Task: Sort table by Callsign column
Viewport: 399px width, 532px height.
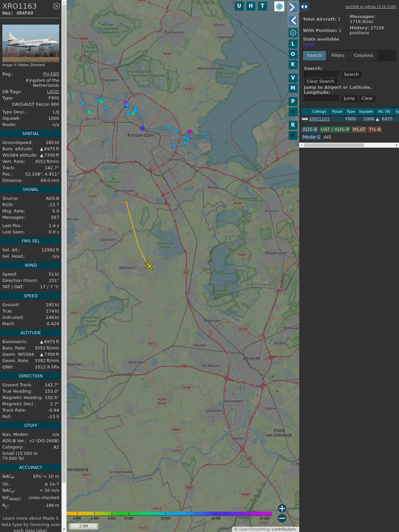Action: [319, 111]
